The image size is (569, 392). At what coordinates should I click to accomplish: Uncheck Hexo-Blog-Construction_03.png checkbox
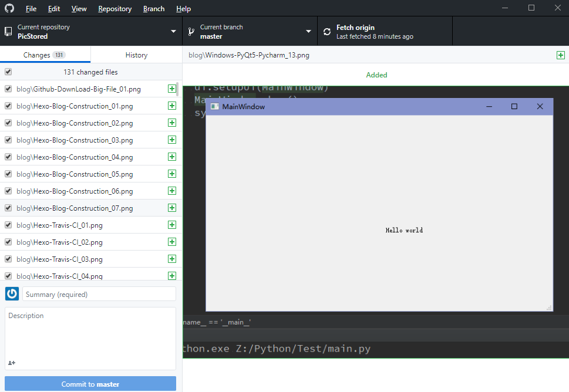pyautogui.click(x=8, y=140)
